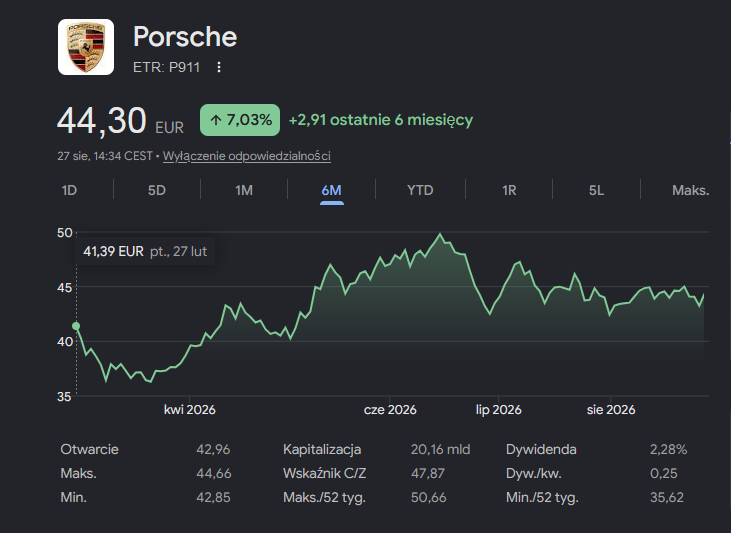Click the Maks./52 tyg. value 50,66
This screenshot has height=533, width=731.
(428, 498)
